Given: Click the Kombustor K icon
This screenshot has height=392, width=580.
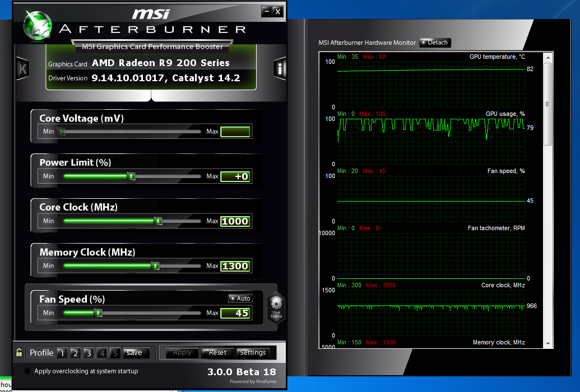Looking at the screenshot, I should 22,69.
